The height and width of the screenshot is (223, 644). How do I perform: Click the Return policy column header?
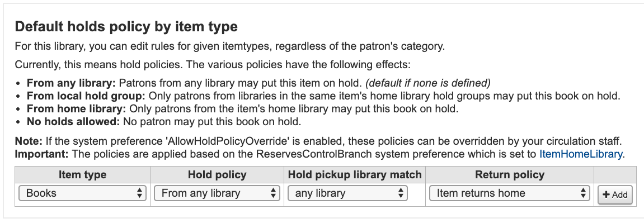click(510, 175)
